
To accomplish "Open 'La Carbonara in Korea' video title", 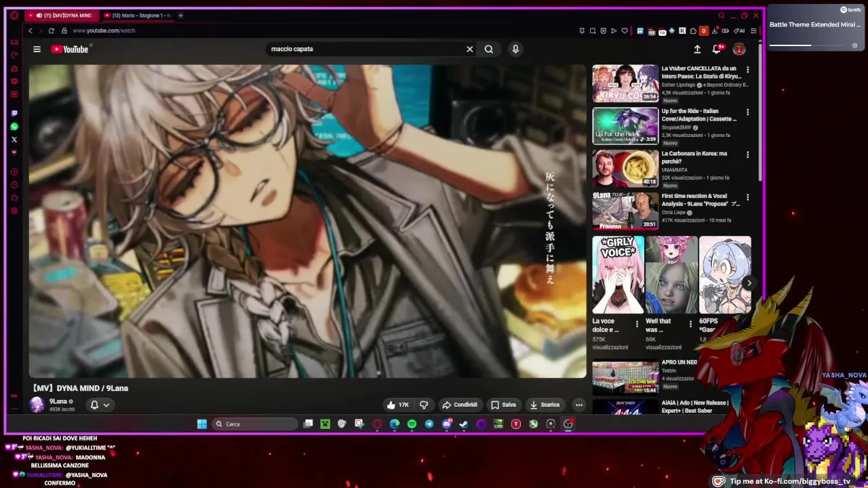I will (694, 157).
